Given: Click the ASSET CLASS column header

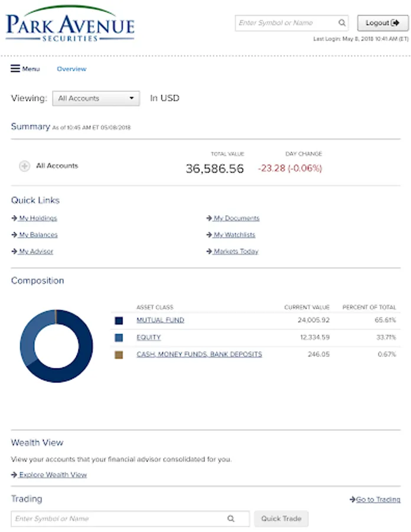Looking at the screenshot, I should pos(155,307).
